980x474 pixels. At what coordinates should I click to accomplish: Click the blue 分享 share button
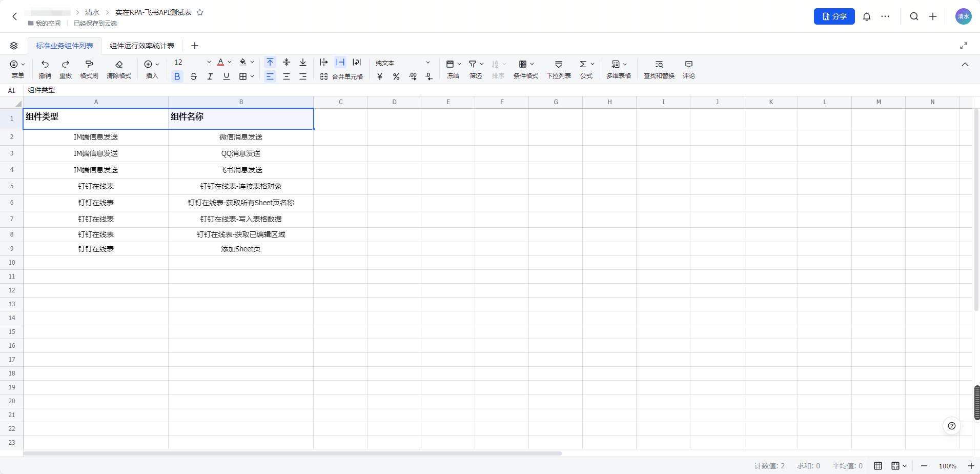(x=834, y=16)
